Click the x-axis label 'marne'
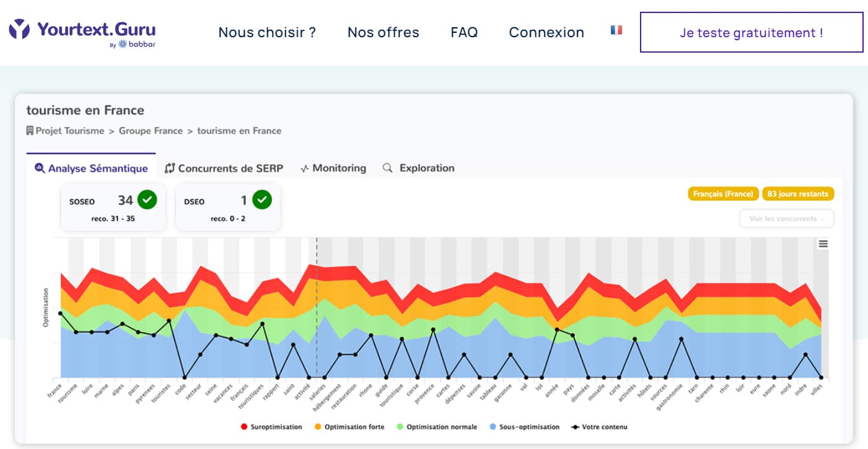Screen dimensions: 868x449 102,391
